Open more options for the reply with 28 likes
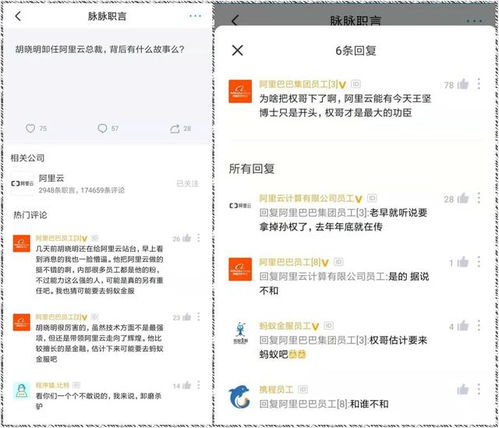This screenshot has height=428, width=499. point(479,198)
